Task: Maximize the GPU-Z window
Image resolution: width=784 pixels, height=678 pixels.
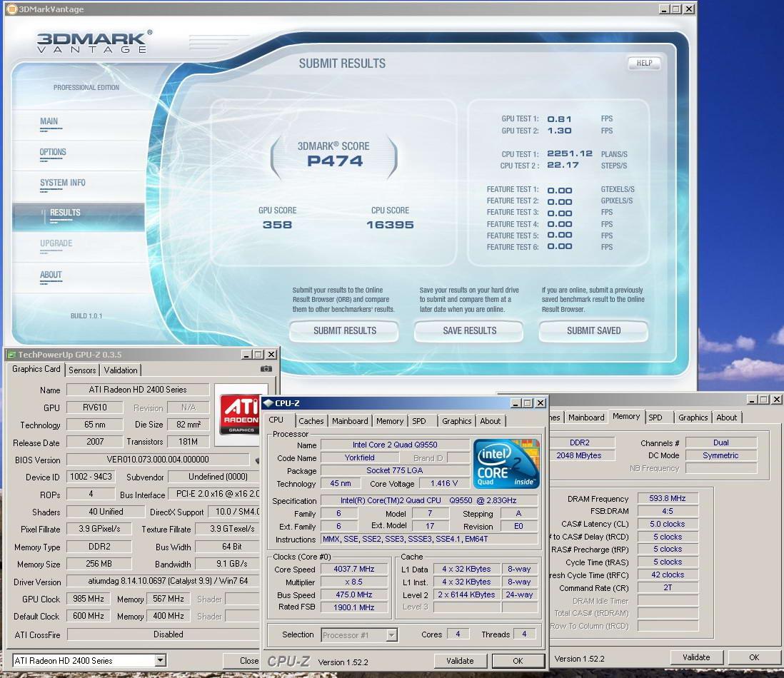Action: 258,355
